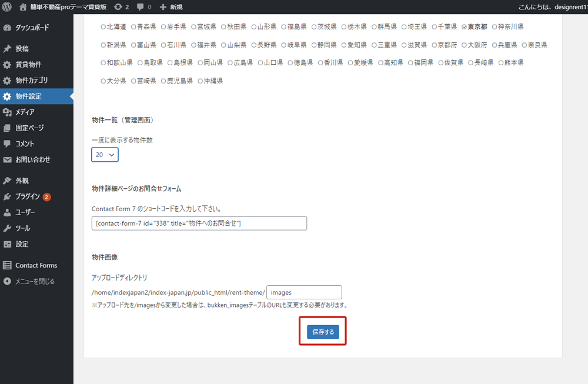Collapse sidebar with メニューを閉じる
Screen dimensions: 588x384
click(x=35, y=281)
